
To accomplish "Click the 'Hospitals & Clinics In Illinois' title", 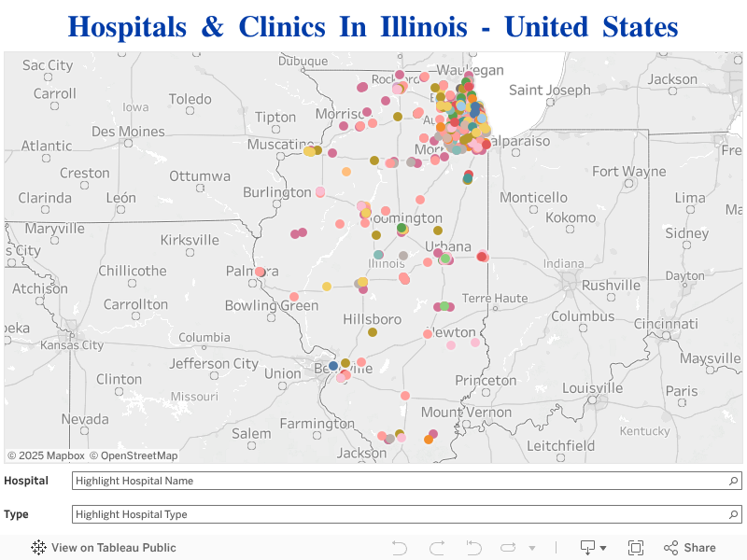I will 373,27.
